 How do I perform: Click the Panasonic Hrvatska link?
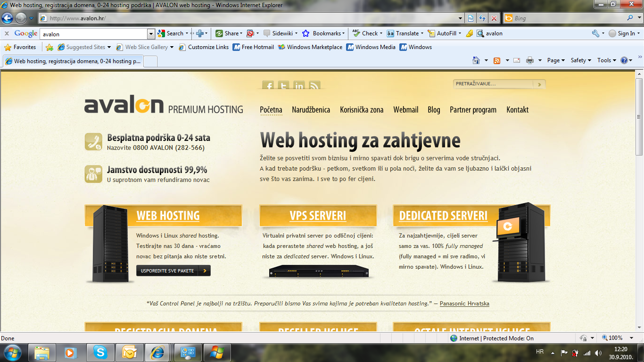[464, 304]
